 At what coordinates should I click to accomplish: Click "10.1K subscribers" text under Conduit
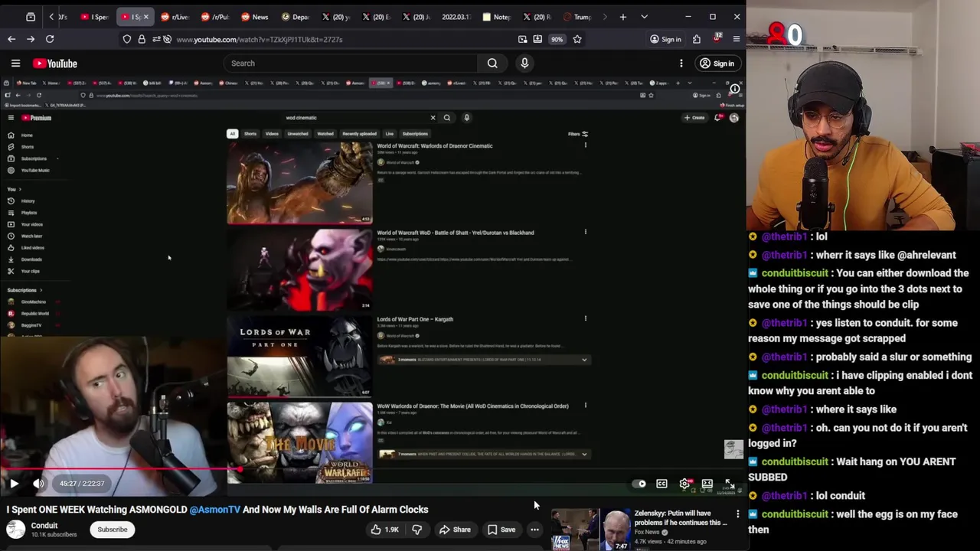tap(54, 535)
